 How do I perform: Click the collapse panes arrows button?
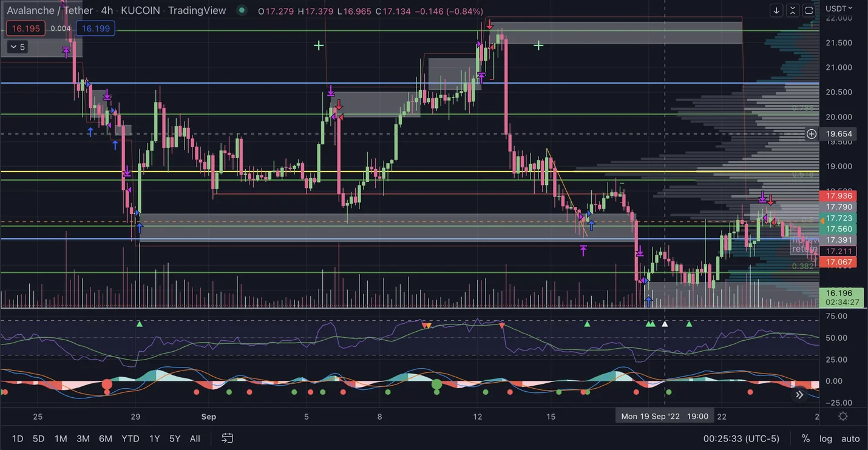pos(793,10)
